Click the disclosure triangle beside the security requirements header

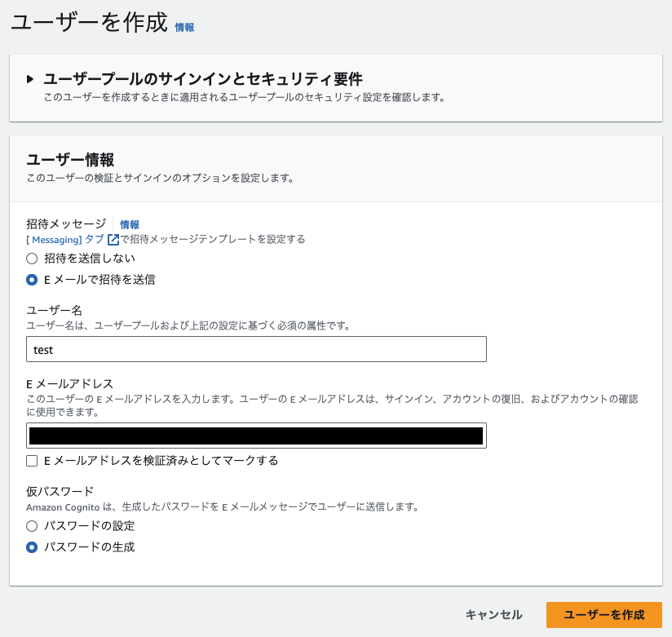click(x=30, y=79)
